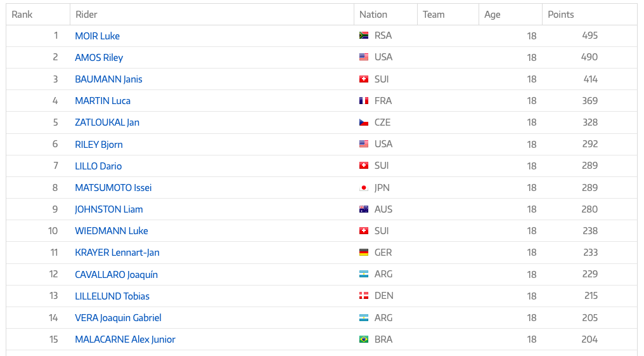
Task: Click the Denmark flag beside DEN
Action: click(363, 296)
